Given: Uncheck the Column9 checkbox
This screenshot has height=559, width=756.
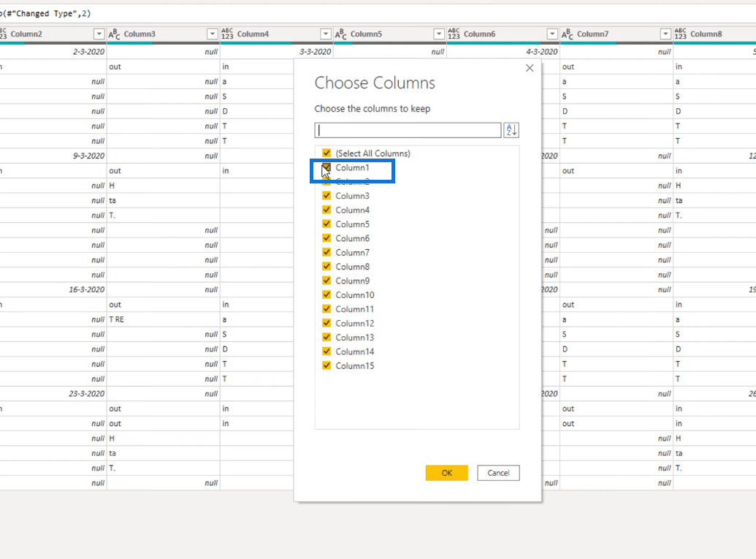Looking at the screenshot, I should pos(327,280).
